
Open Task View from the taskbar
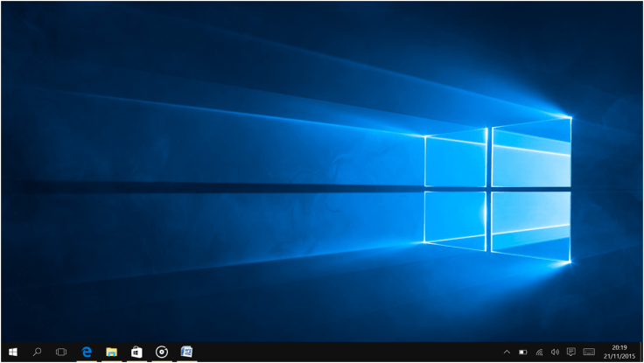pos(61,352)
